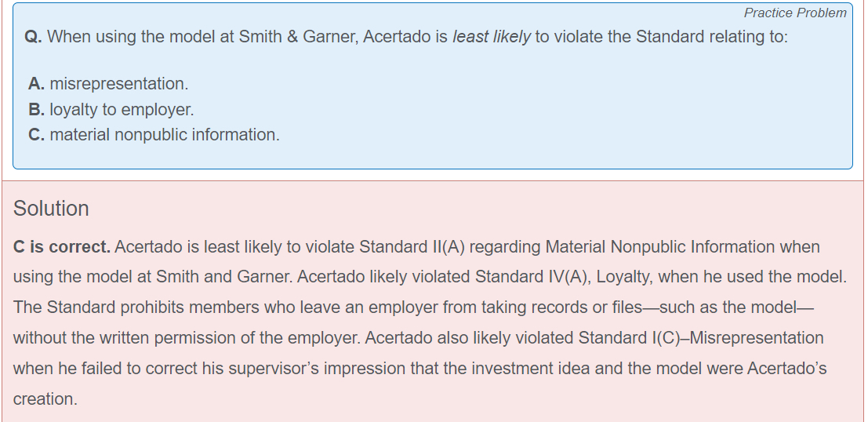This screenshot has width=868, height=422.
Task: Click the Practice Problem label
Action: coord(795,13)
